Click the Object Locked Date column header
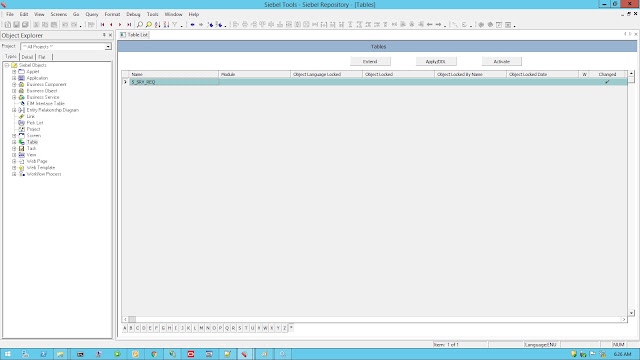This screenshot has height=360, width=640. 542,74
